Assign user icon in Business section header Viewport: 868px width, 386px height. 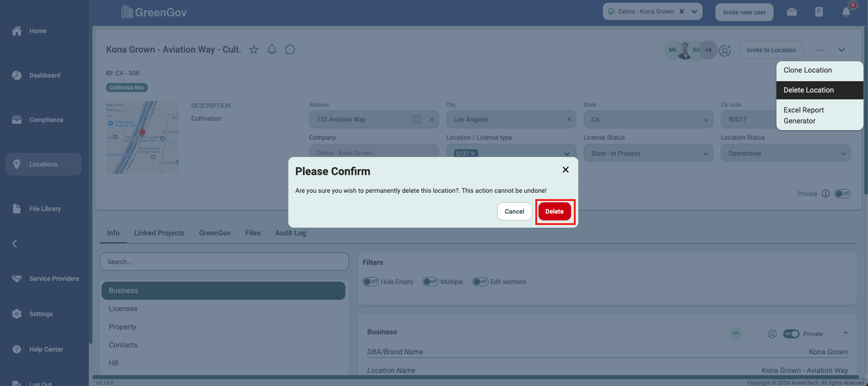click(x=772, y=334)
